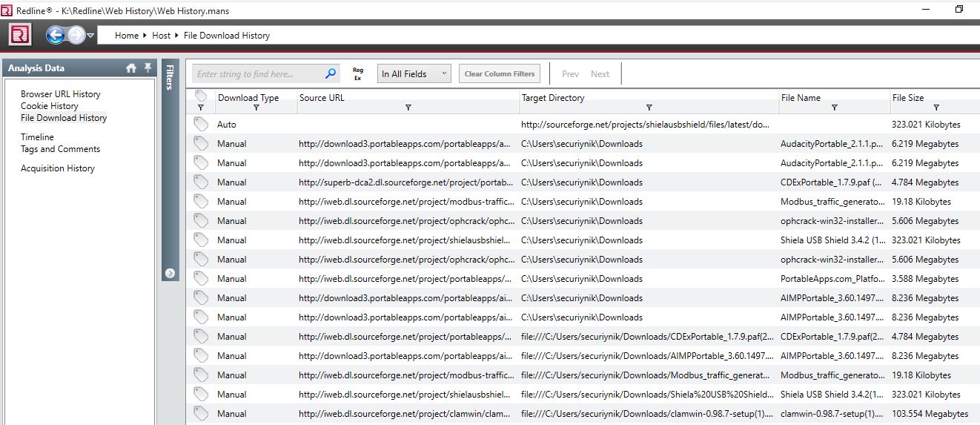Viewport: 980px width, 425px height.
Task: Tag the clamwin-0.98.7-setup row
Action: tap(201, 413)
